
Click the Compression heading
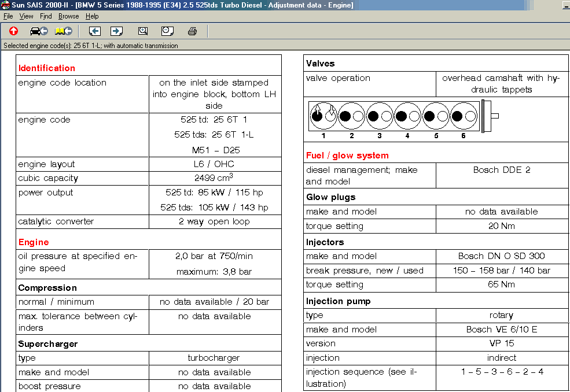coord(47,288)
